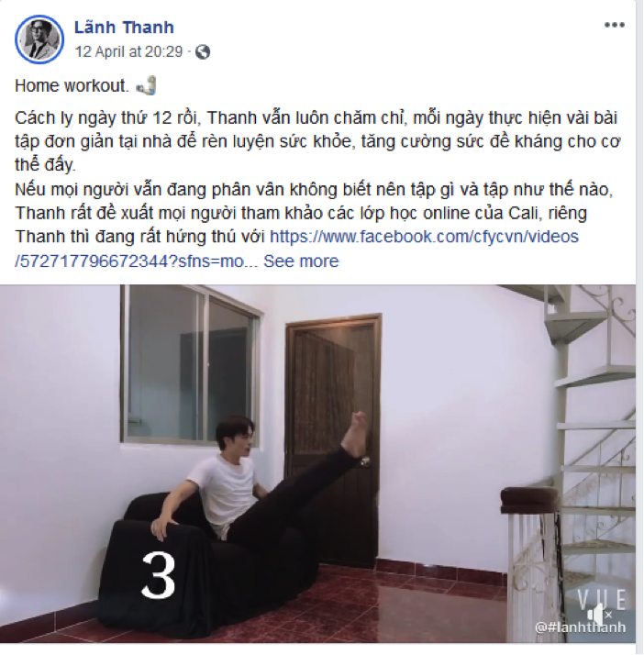Open the 12 April at 20:29 timestamp
644x655 pixels.
[x=128, y=51]
